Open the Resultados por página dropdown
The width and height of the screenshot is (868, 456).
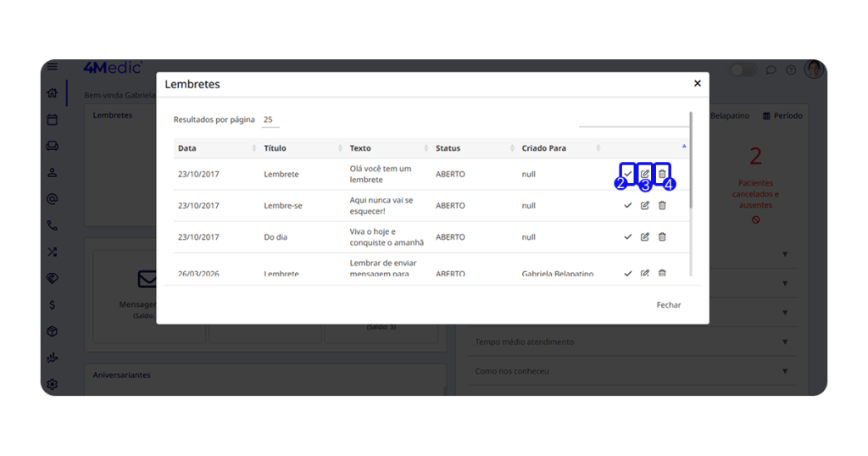270,120
